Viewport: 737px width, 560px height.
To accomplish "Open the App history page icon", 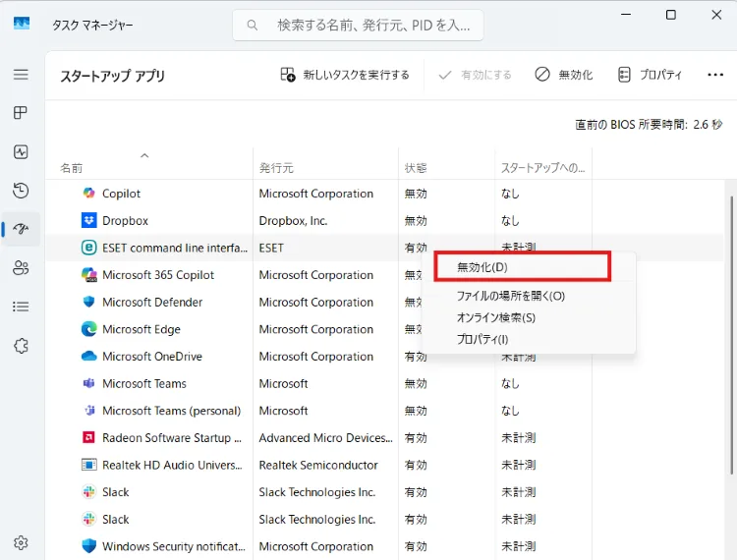I will point(21,191).
